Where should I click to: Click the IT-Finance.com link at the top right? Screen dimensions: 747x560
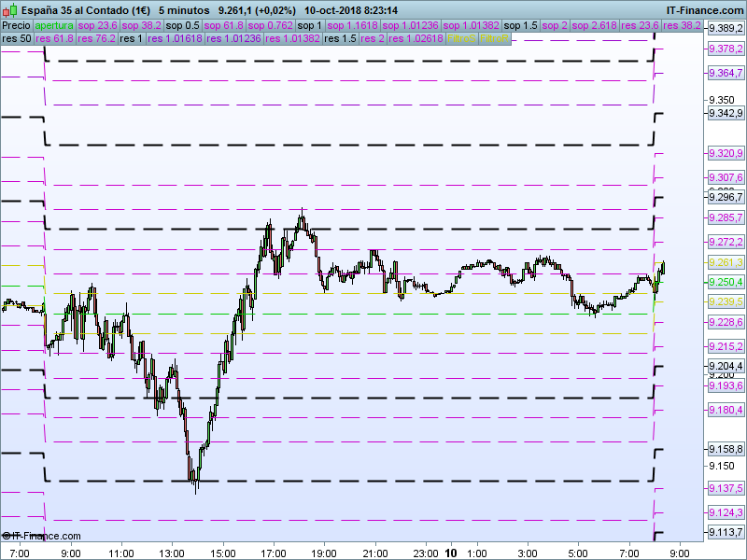705,10
